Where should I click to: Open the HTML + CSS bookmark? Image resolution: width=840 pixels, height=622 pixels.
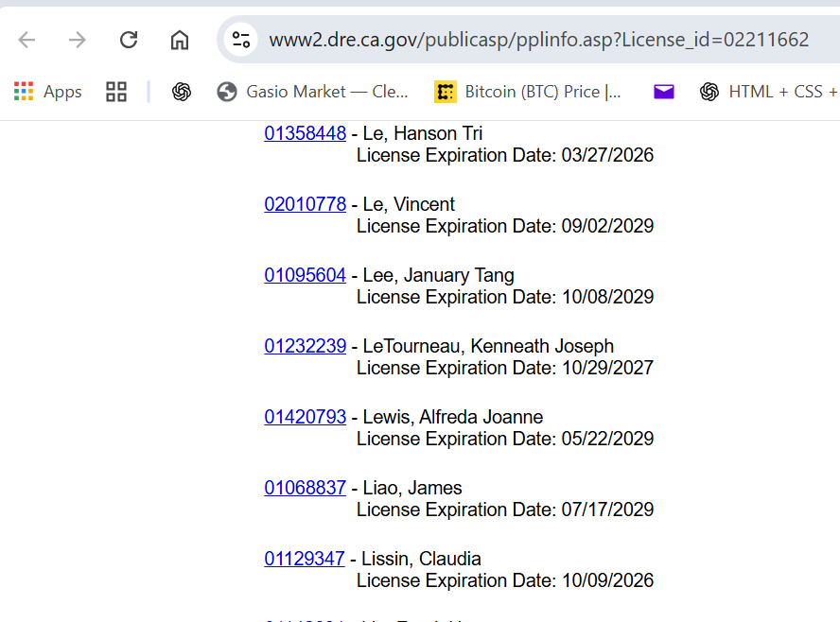coord(770,92)
